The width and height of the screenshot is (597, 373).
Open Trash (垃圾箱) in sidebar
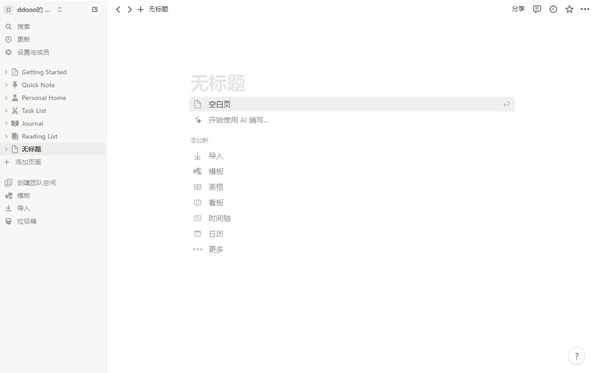(x=21, y=221)
